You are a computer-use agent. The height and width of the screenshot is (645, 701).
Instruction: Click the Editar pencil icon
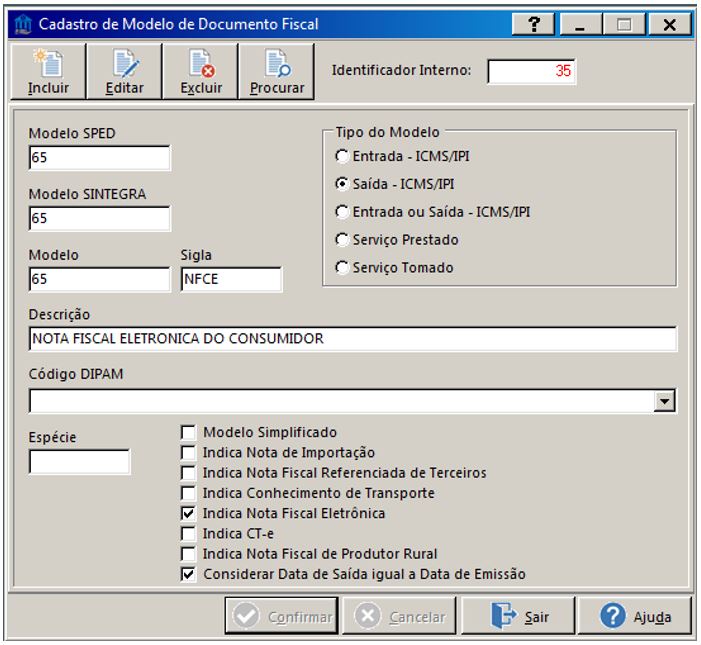(124, 72)
